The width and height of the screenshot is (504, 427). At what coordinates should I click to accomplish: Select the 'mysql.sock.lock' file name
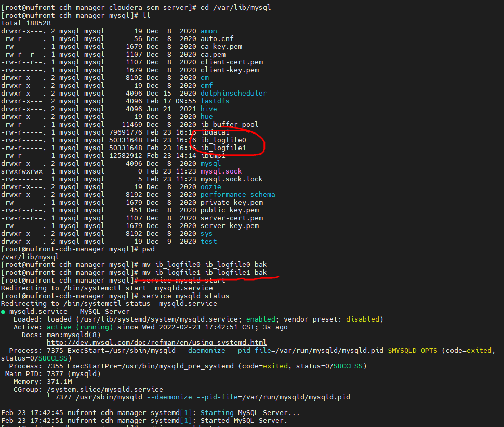point(231,179)
